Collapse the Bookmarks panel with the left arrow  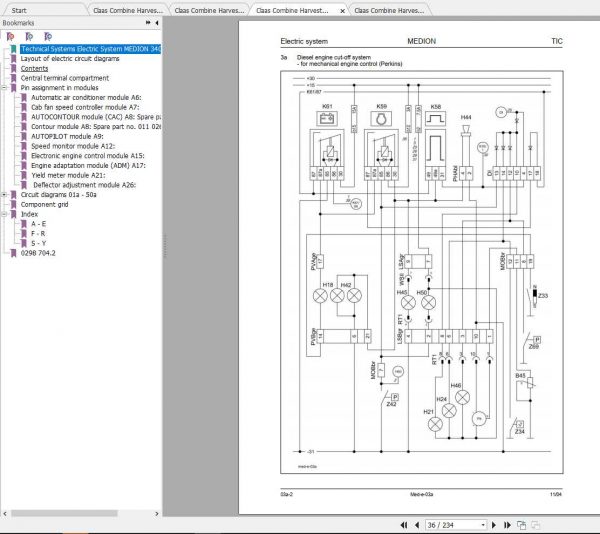coord(157,23)
